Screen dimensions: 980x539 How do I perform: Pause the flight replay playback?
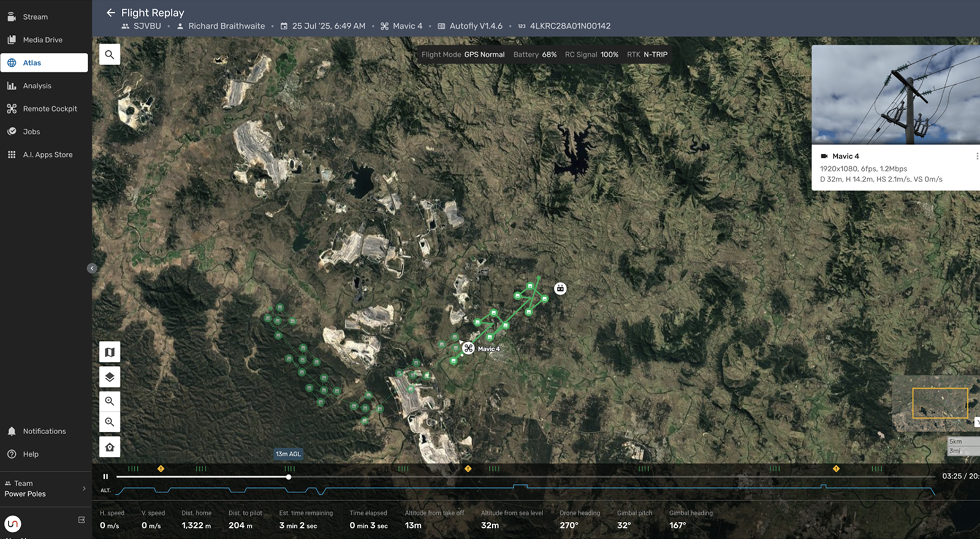pyautogui.click(x=105, y=476)
